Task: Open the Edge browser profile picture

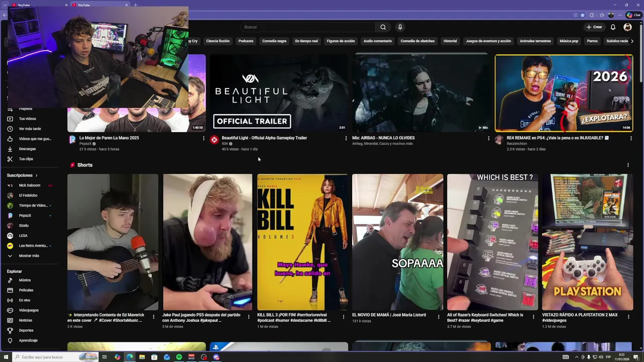Action: click(x=611, y=15)
